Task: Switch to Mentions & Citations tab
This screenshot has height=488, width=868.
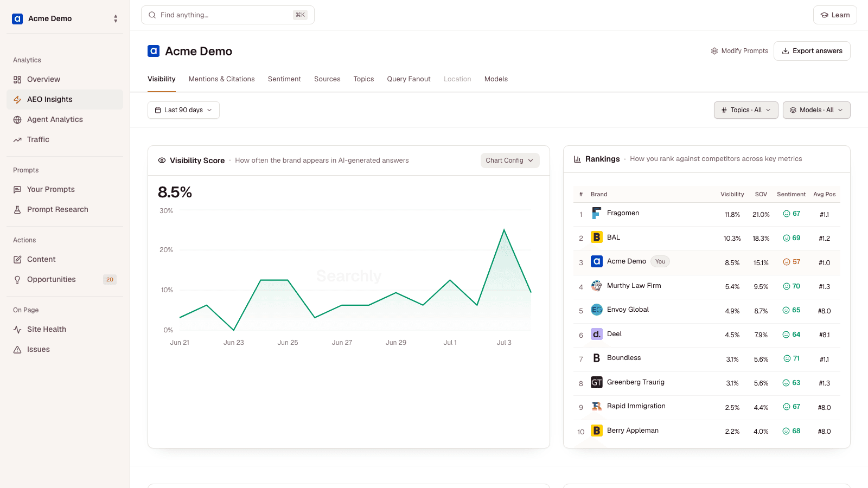Action: pos(221,79)
